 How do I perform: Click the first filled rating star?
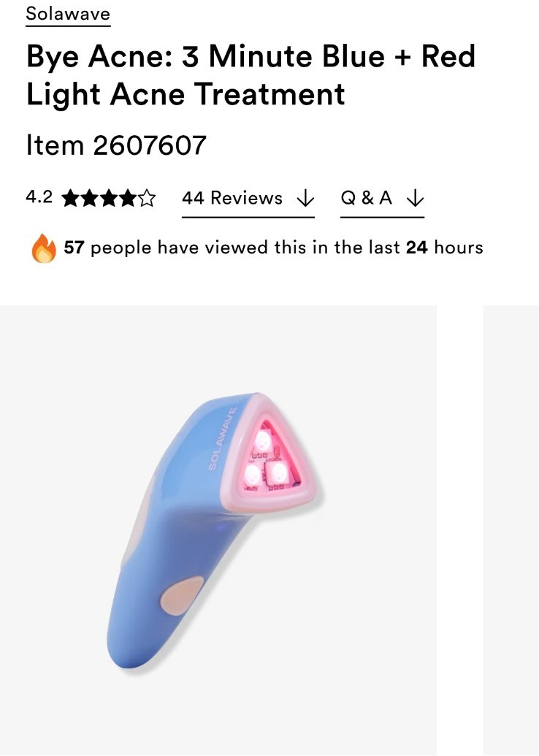point(72,198)
